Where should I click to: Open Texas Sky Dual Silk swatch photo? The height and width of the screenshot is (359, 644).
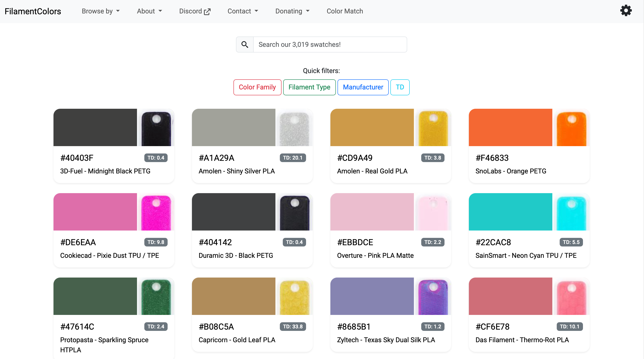click(x=433, y=296)
